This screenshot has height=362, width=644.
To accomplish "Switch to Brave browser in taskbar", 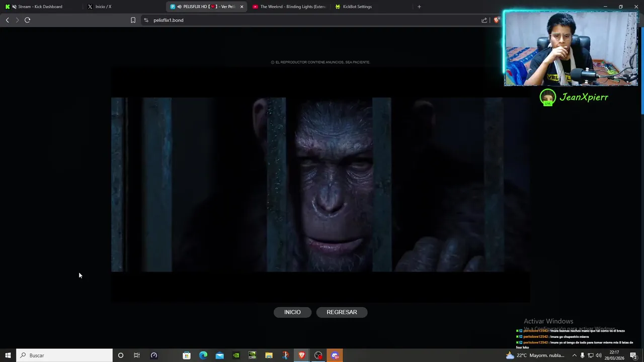I will click(302, 355).
